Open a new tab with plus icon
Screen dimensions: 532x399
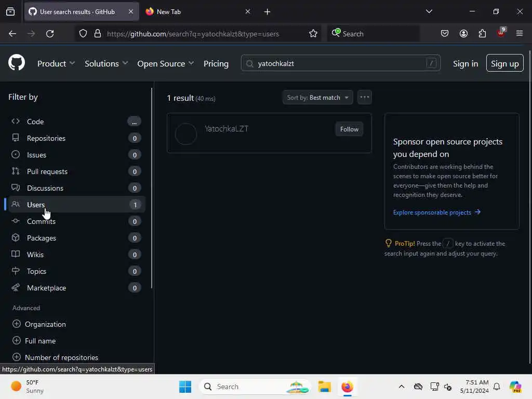click(x=267, y=12)
